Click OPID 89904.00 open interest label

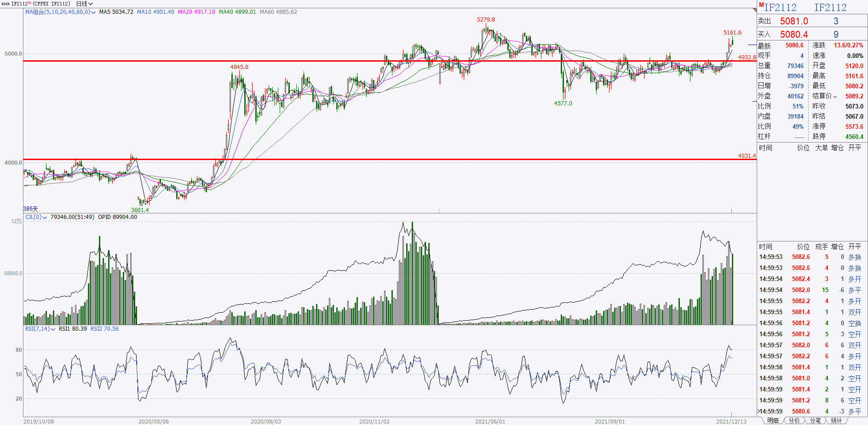click(117, 217)
